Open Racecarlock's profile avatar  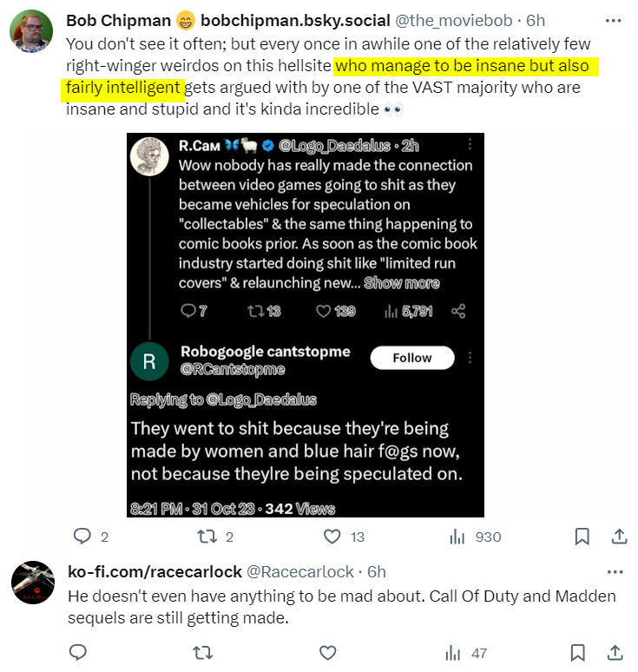coord(33,583)
